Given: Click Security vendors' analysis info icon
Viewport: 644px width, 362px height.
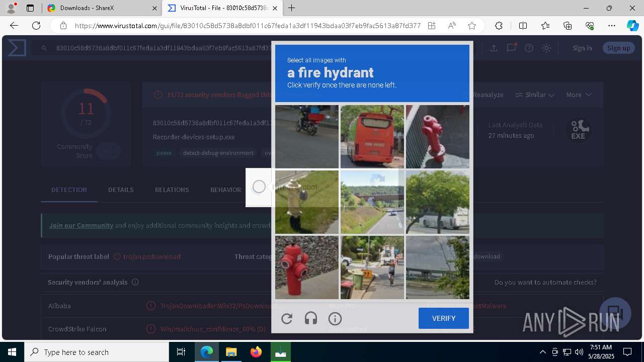Looking at the screenshot, I should click(x=135, y=282).
